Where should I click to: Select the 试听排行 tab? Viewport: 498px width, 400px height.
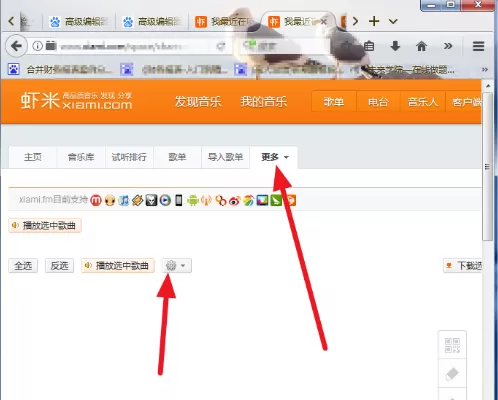[x=129, y=157]
